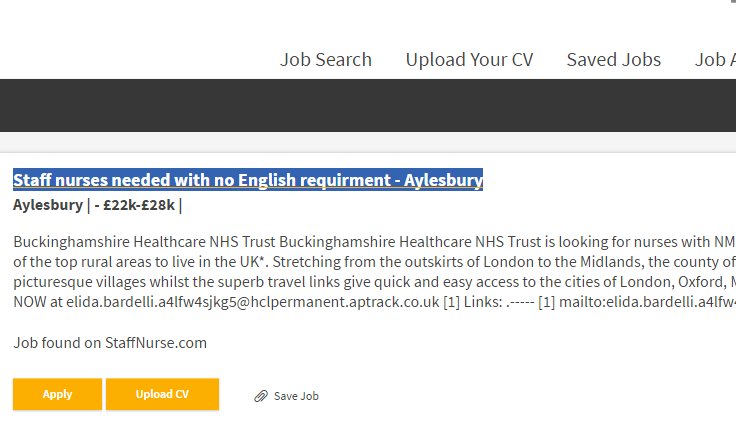Click the Save Job text link

click(x=296, y=396)
